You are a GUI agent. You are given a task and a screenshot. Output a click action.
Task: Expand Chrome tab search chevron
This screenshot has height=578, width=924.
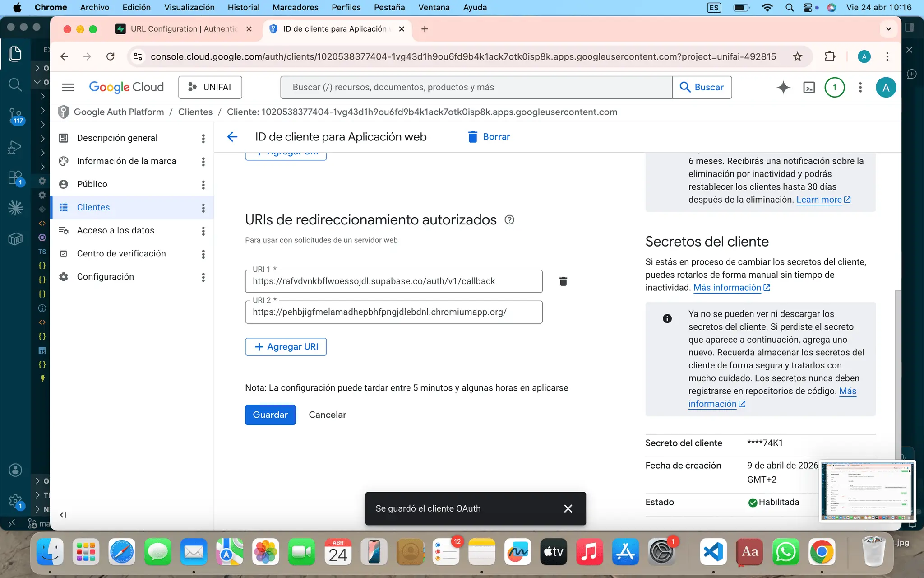tap(888, 29)
